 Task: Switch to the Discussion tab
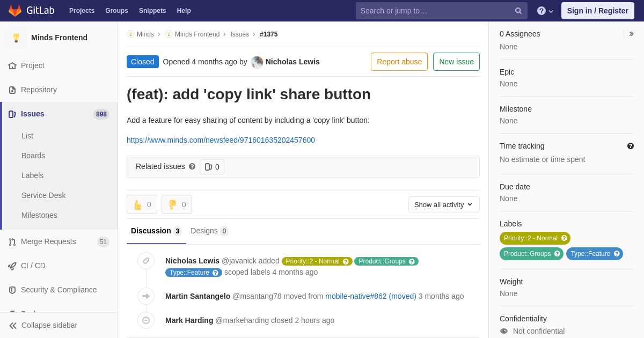156,231
